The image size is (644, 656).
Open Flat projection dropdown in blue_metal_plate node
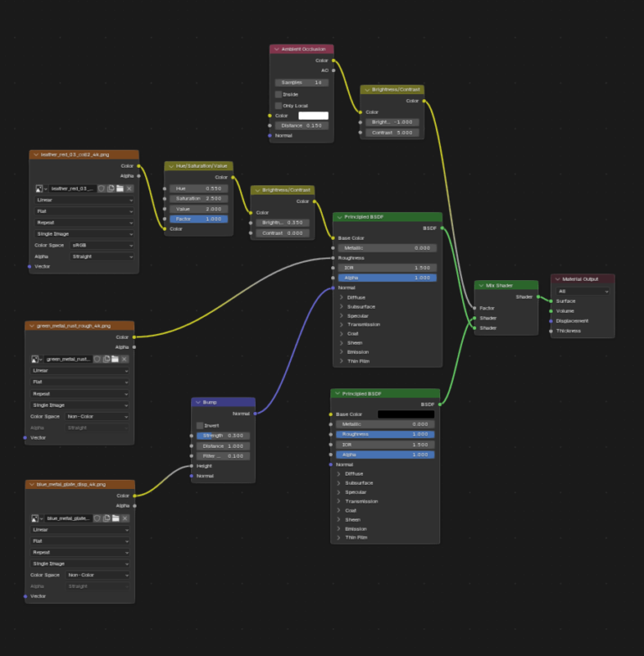tap(80, 541)
